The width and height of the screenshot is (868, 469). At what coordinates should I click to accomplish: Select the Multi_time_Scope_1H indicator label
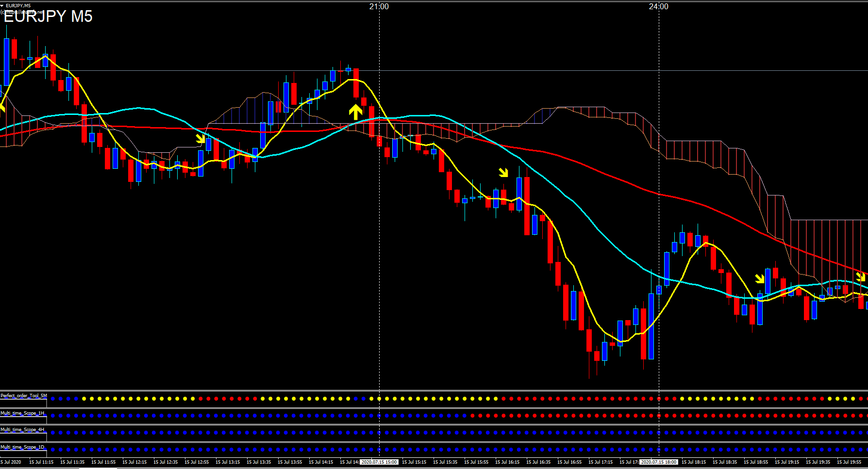[x=22, y=413]
